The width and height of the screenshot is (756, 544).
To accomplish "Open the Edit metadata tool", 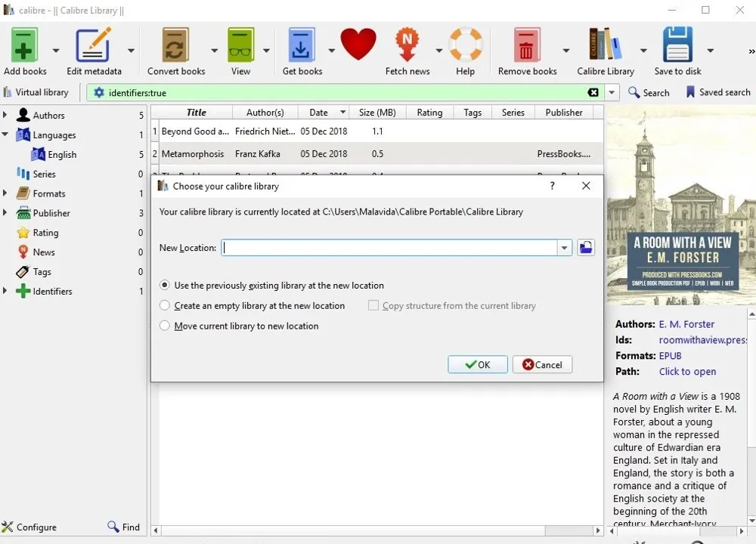I will click(93, 45).
